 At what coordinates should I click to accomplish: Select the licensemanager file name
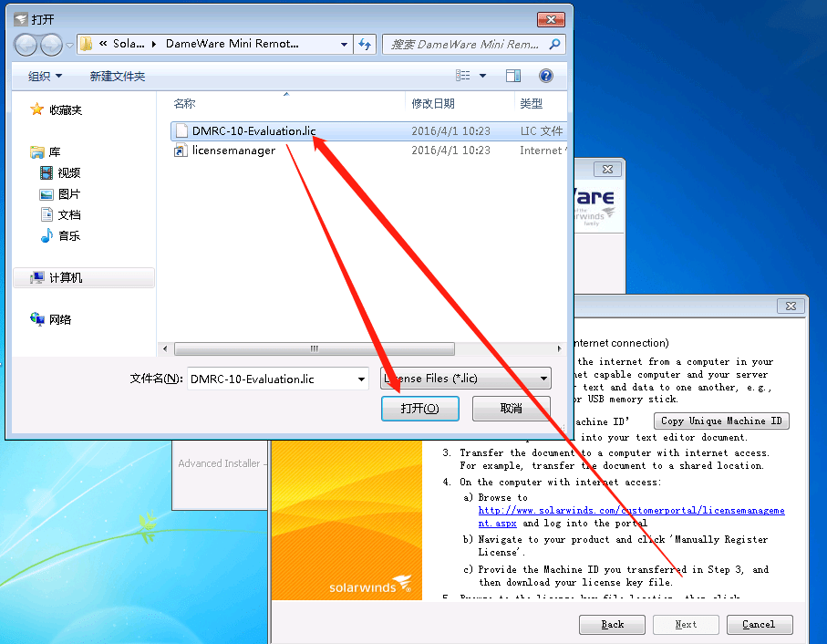coord(233,151)
